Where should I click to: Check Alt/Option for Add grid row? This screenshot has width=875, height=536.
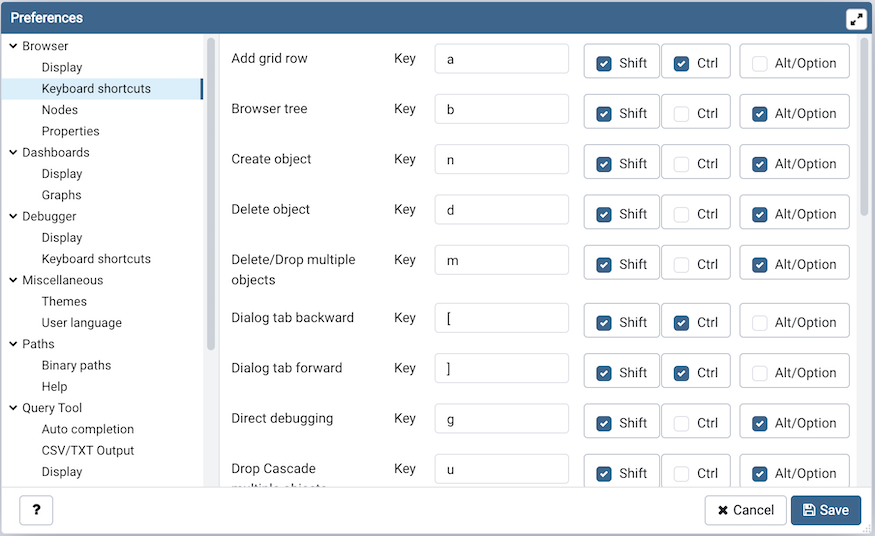pyautogui.click(x=759, y=64)
